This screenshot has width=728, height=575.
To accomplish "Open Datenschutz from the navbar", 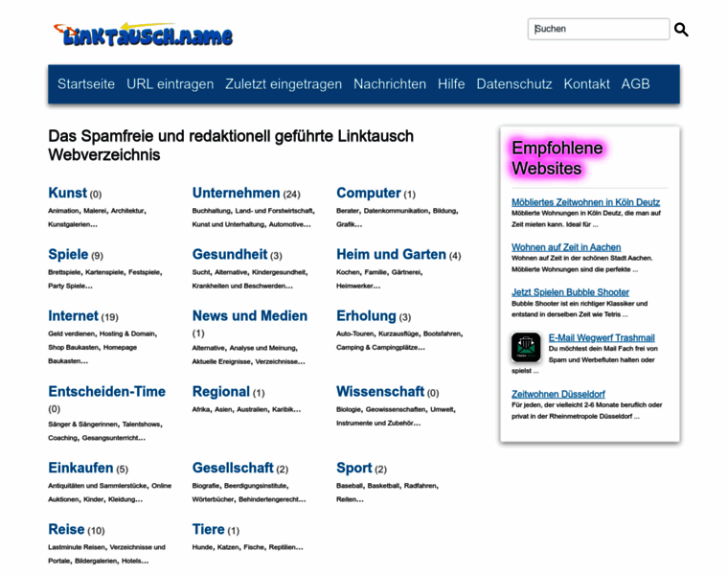I will click(x=514, y=84).
